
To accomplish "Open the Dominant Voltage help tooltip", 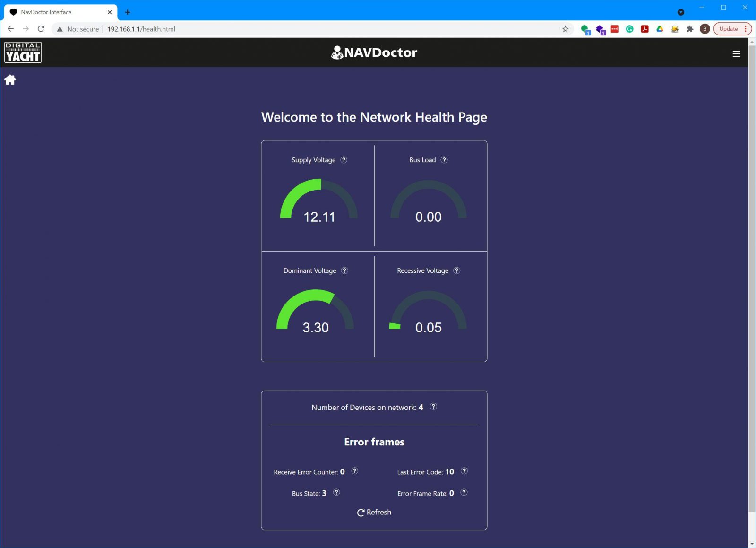I will pos(344,270).
